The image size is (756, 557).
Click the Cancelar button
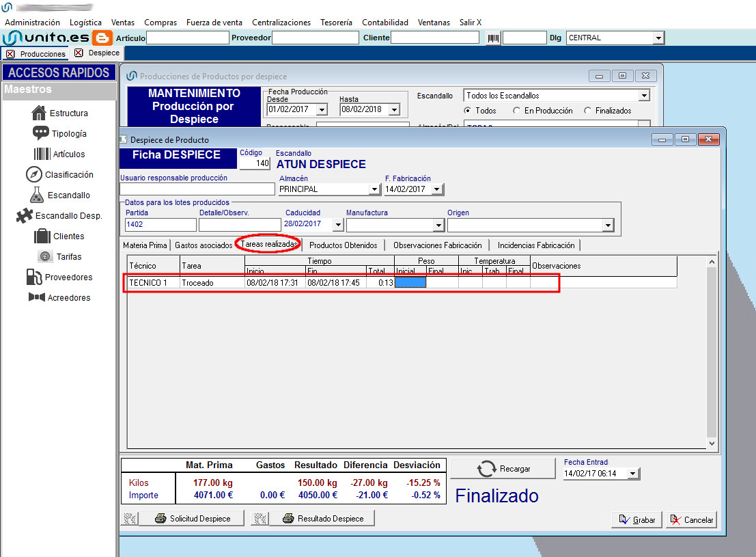(x=691, y=520)
